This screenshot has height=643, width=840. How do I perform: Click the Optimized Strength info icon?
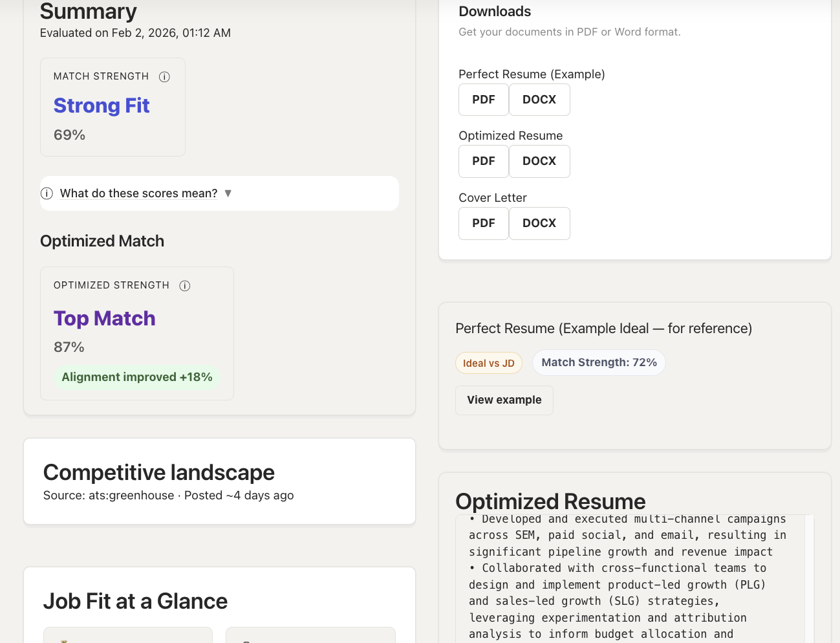coord(185,285)
